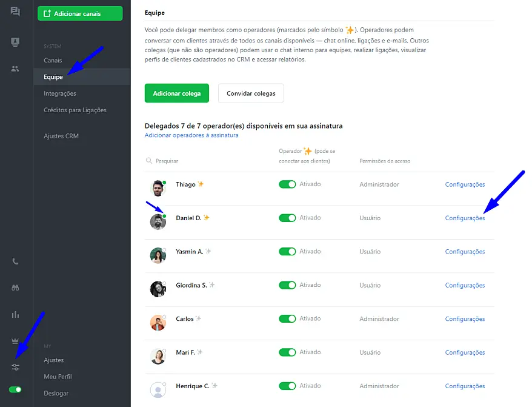Image resolution: width=532 pixels, height=407 pixels.
Task: Open the settings sliders icon
Action: [15, 367]
